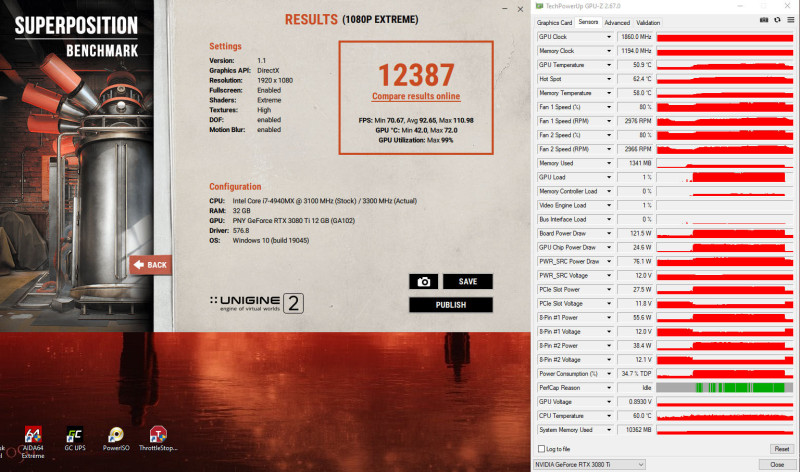Enable the Log to file checkbox
This screenshot has width=800, height=472.
[541, 449]
